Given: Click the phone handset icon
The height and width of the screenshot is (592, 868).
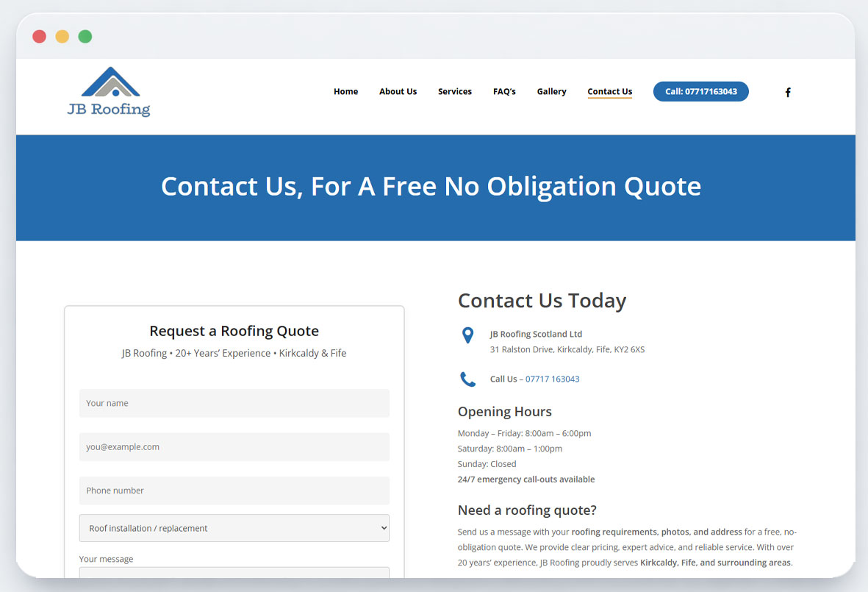Looking at the screenshot, I should pos(467,379).
